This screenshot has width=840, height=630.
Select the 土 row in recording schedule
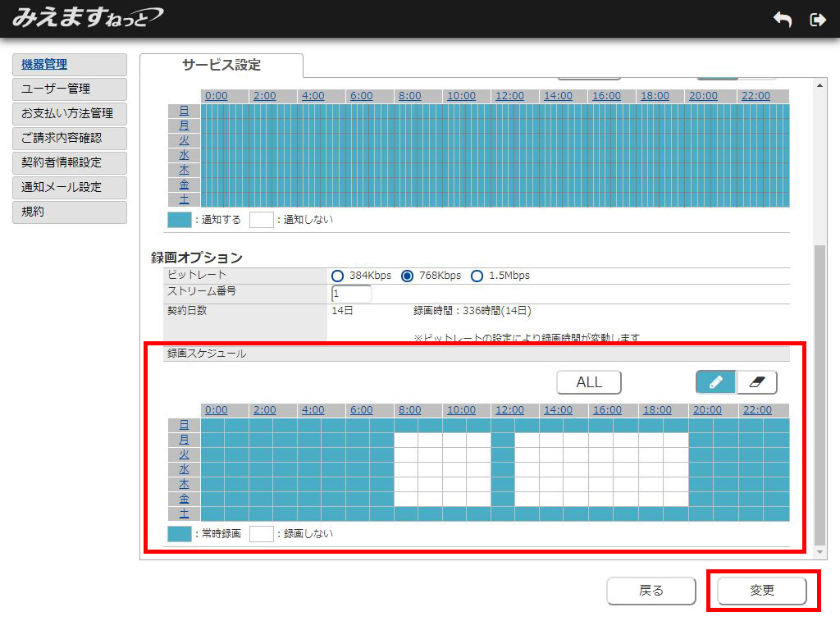coord(184,514)
